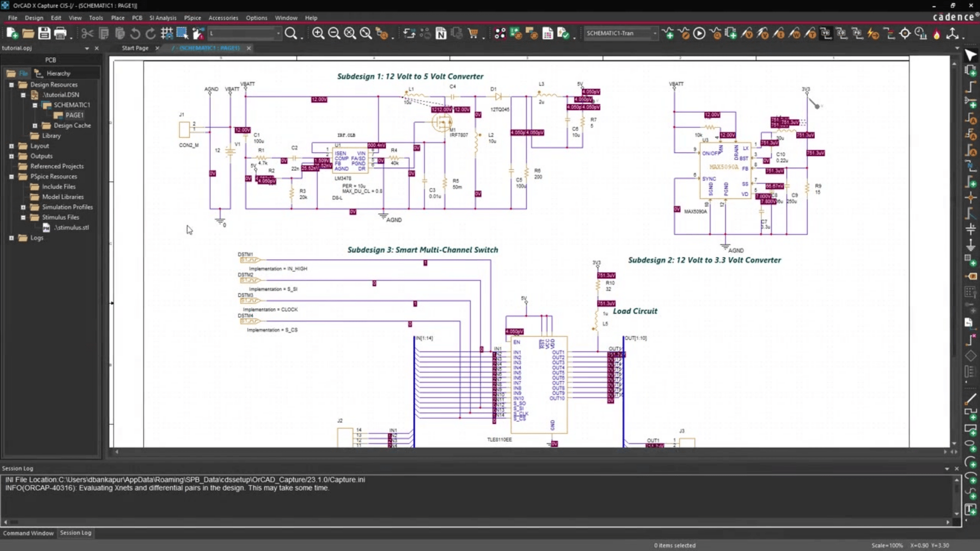Zoom to fit all icon

tap(350, 34)
